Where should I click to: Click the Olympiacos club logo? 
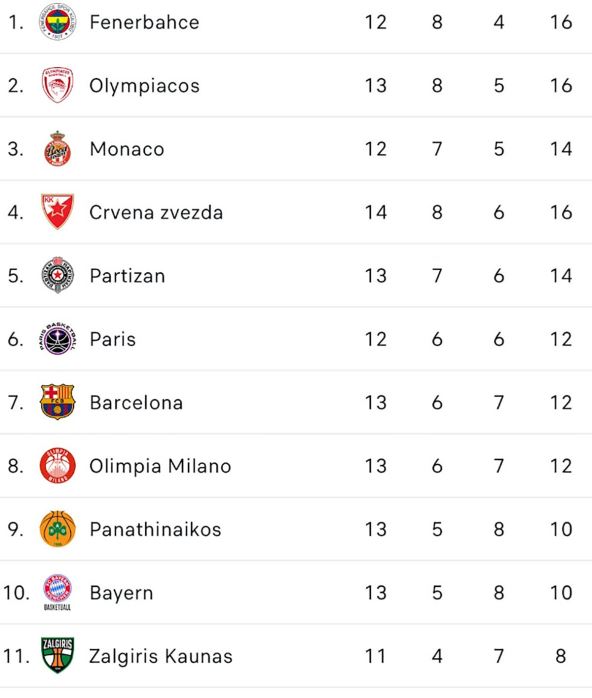pos(57,85)
